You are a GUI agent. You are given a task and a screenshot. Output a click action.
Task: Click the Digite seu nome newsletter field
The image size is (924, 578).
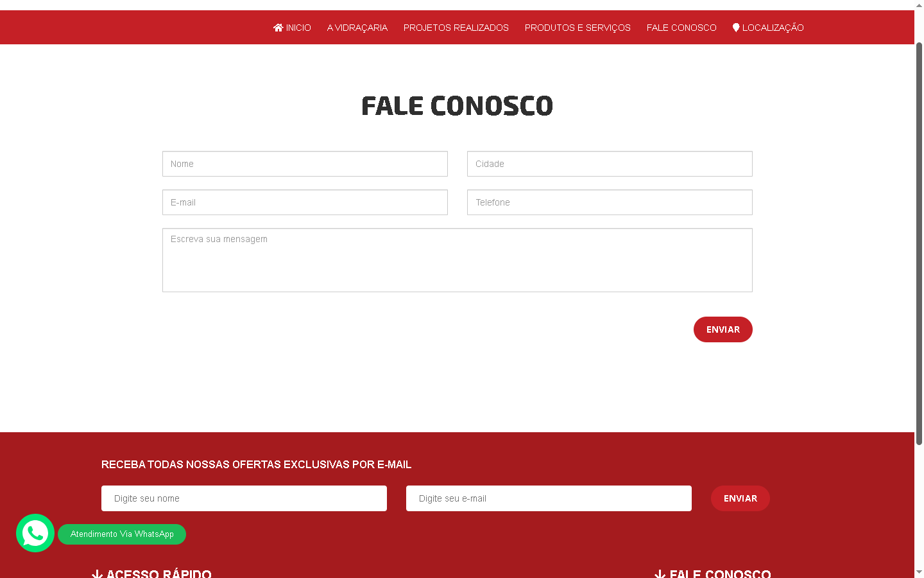click(x=244, y=498)
